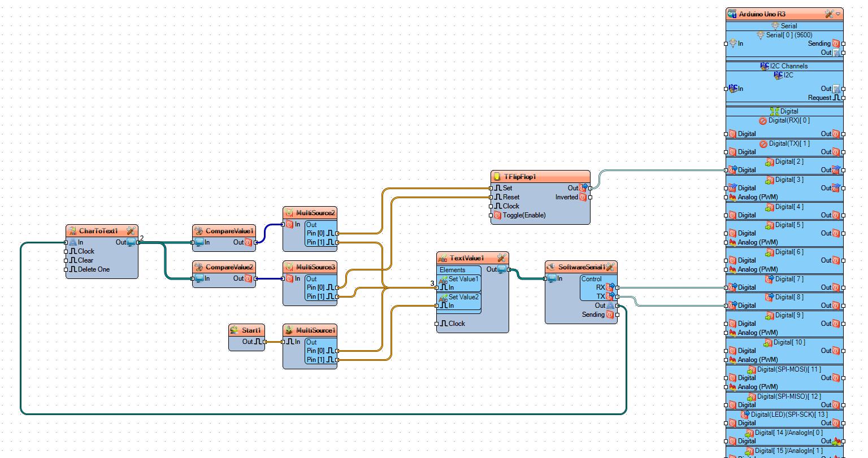Click the Serial[0] Sending pin on Arduino

(x=843, y=43)
